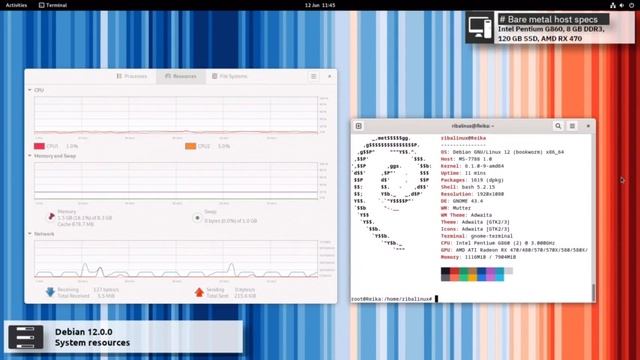Image resolution: width=640 pixels, height=360 pixels.
Task: Click the DE: GNOME 43.4 line
Action: (462, 201)
